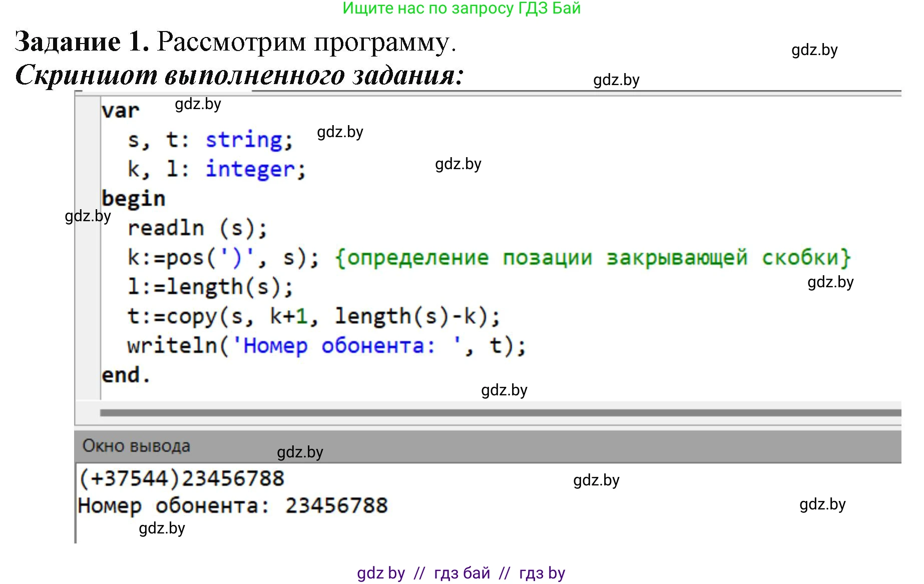
Task: Click the begin keyword
Action: (x=133, y=198)
